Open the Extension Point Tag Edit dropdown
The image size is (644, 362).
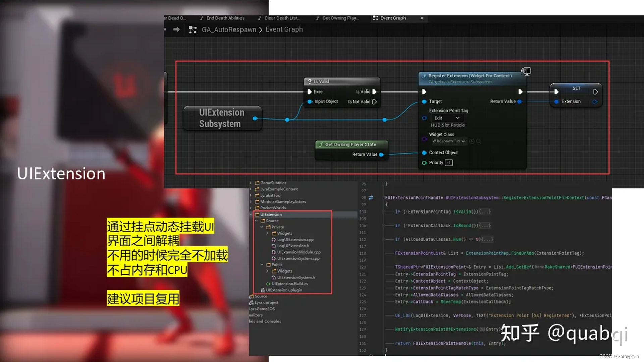point(446,118)
